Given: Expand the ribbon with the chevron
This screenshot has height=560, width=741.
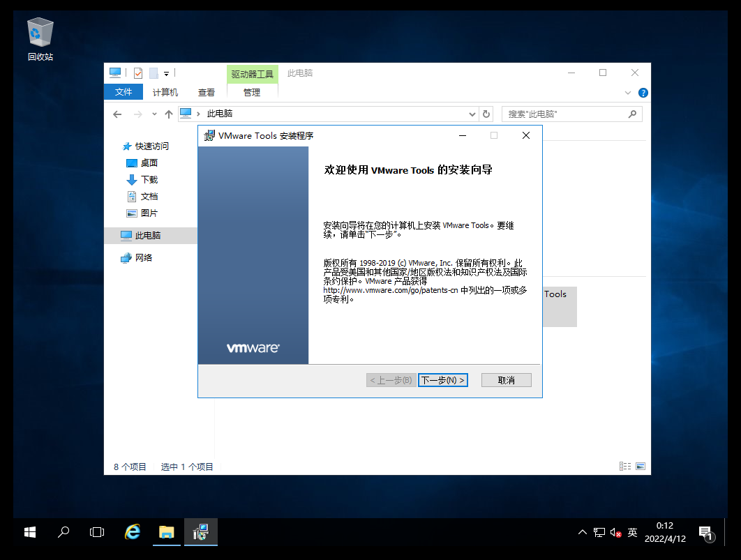Looking at the screenshot, I should click(x=627, y=93).
